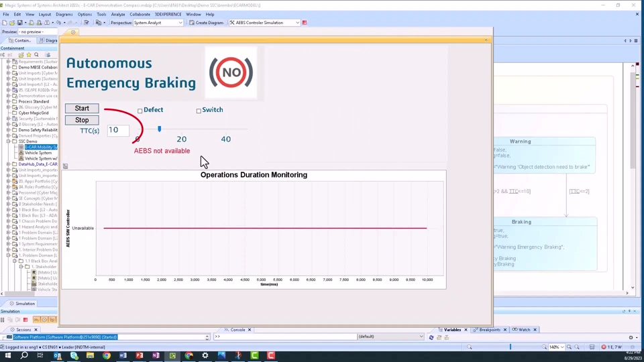
Task: Click the refresh icon in Variables panel
Action: click(431, 337)
